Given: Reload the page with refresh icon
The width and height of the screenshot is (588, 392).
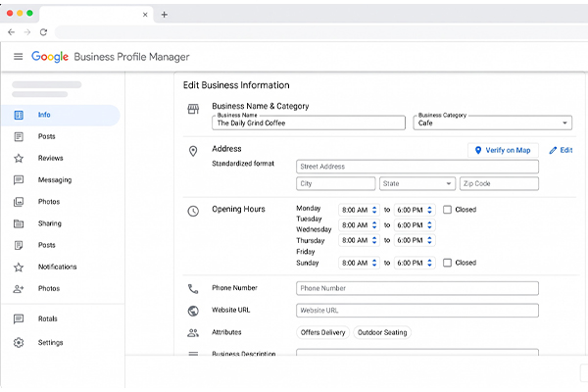Looking at the screenshot, I should (x=43, y=32).
